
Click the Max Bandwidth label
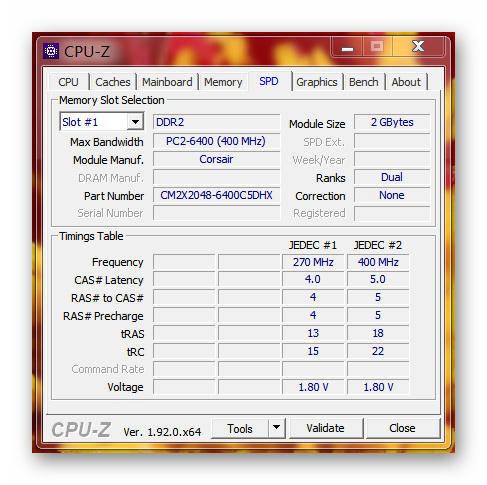107,142
